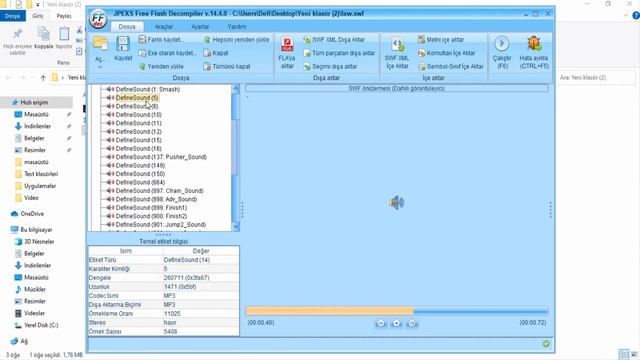The height and width of the screenshot is (360, 640).
Task: Click Yeniden yükle reload button
Action: 161,66
